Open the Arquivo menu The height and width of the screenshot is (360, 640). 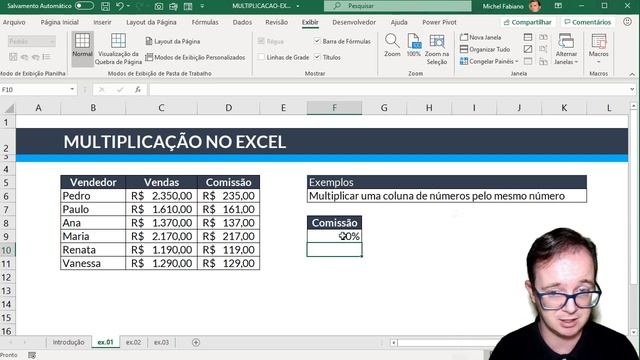pyautogui.click(x=14, y=22)
